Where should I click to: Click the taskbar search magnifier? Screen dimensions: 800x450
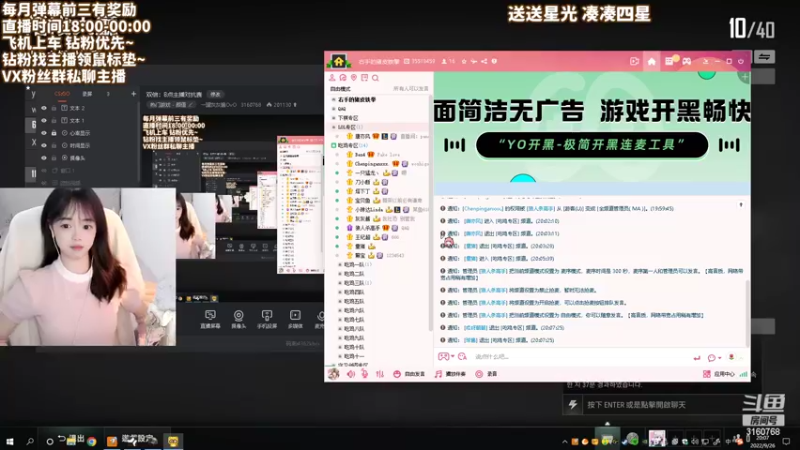click(x=30, y=441)
